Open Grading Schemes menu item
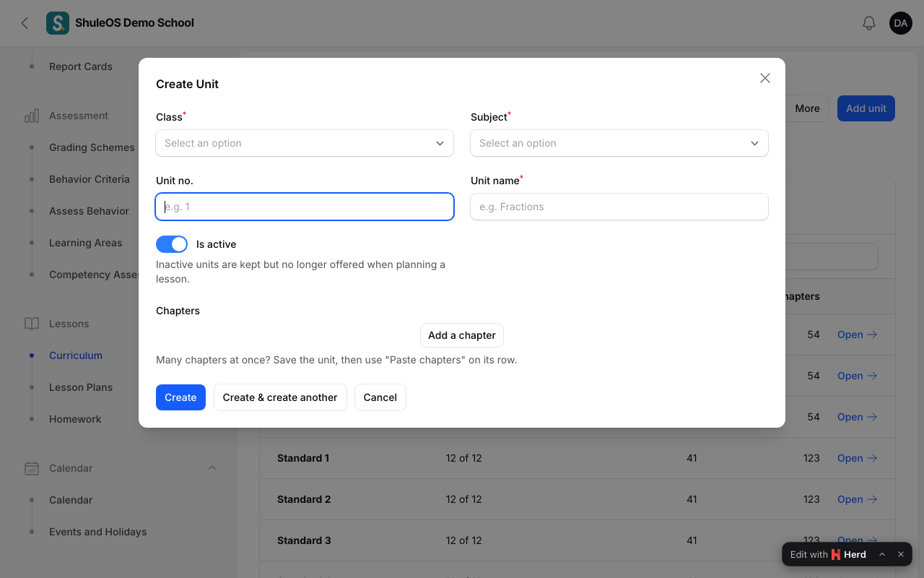The image size is (924, 578). (92, 147)
